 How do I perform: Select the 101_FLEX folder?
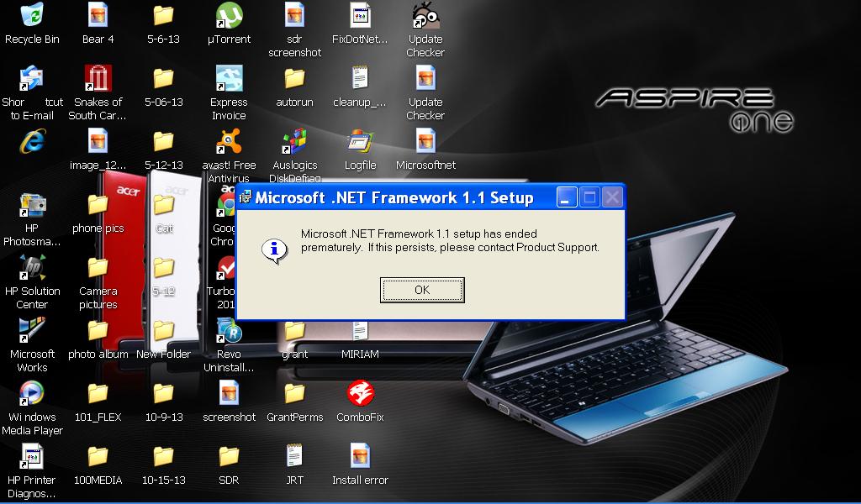tap(98, 394)
